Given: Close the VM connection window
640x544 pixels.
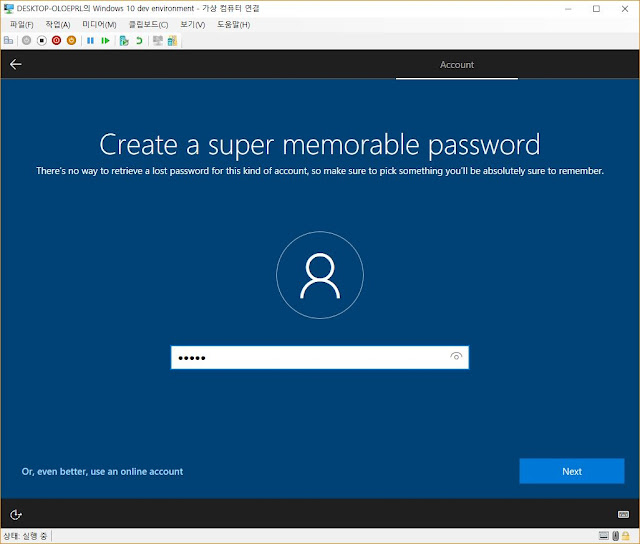Looking at the screenshot, I should [x=625, y=9].
